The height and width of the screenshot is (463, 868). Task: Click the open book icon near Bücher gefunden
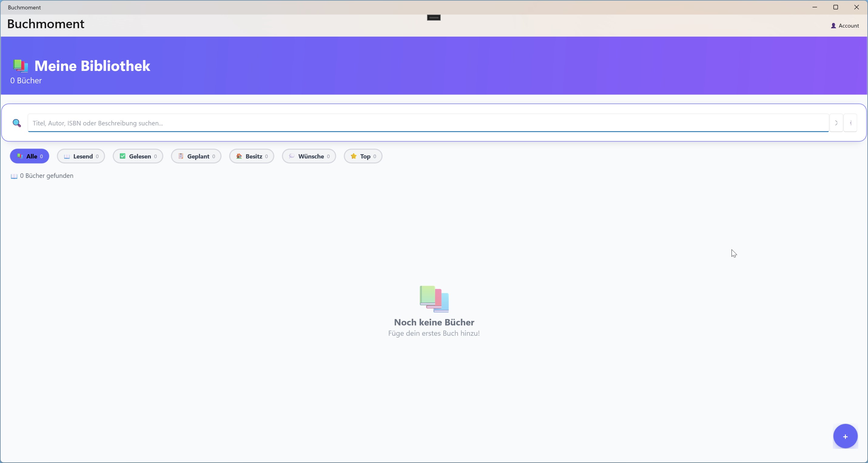14,176
